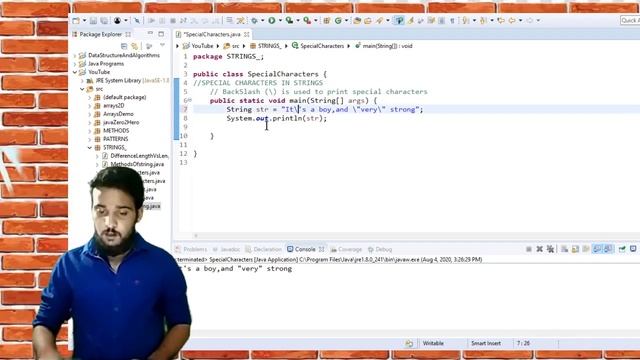Open the Debug launch dropdown arrow
The height and width of the screenshot is (360, 640).
[262, 20]
